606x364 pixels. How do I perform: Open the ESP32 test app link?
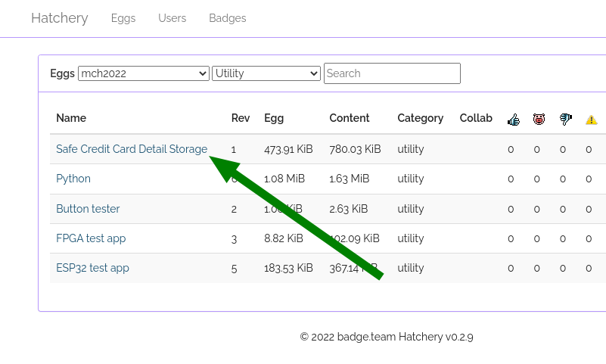(x=92, y=268)
